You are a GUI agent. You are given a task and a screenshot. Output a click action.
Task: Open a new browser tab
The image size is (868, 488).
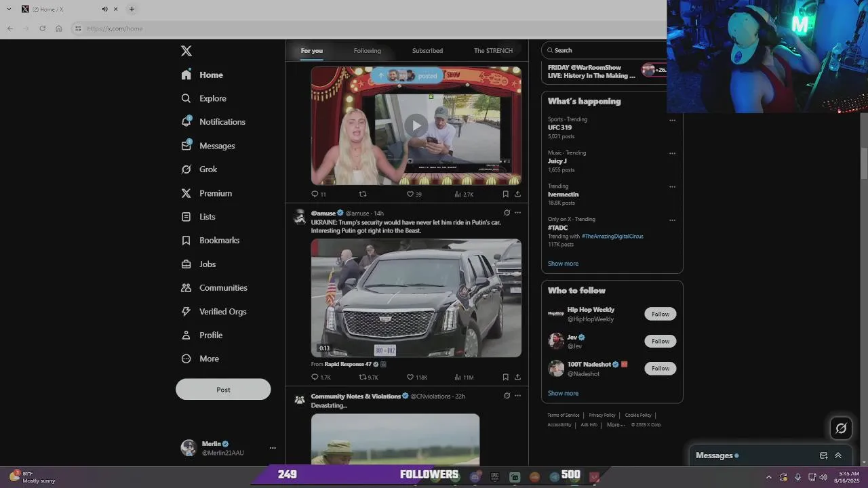pyautogui.click(x=132, y=9)
